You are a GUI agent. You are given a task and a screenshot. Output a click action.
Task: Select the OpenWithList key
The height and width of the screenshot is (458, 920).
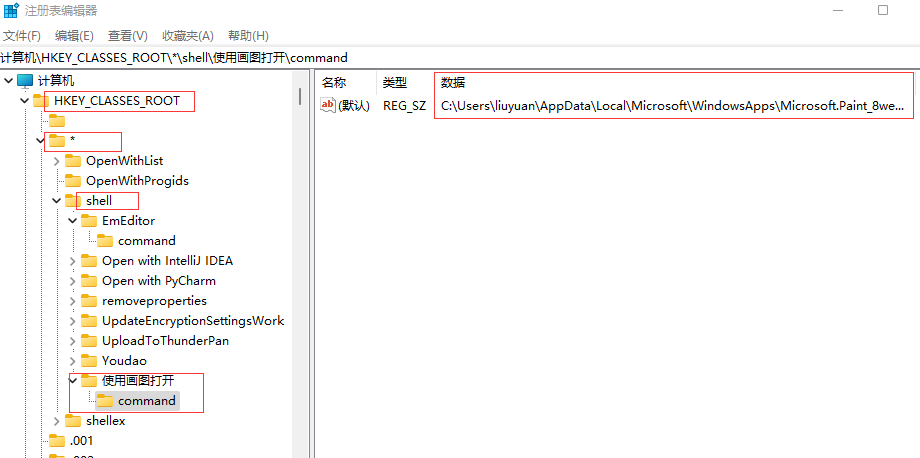124,161
